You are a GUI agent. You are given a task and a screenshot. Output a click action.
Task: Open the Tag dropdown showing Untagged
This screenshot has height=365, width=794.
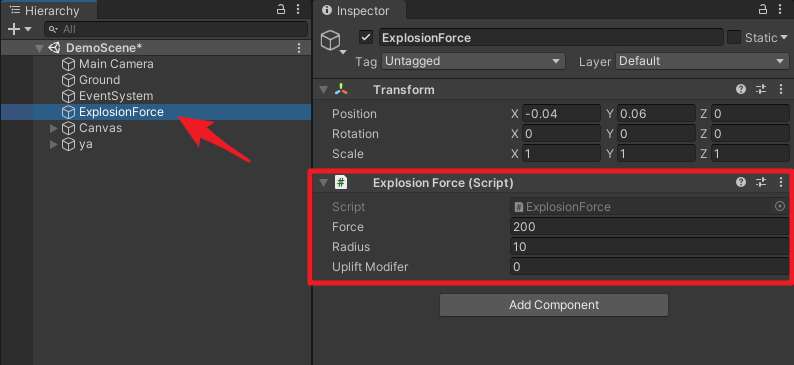pos(473,61)
